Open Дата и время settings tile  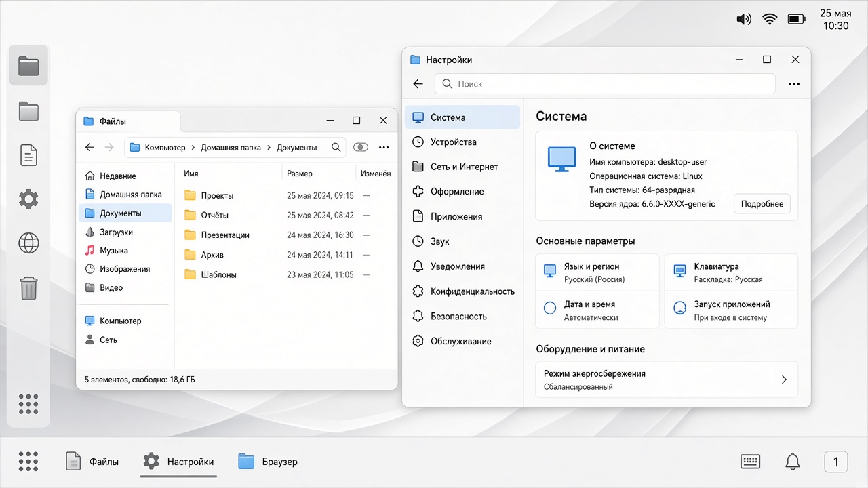[597, 310]
